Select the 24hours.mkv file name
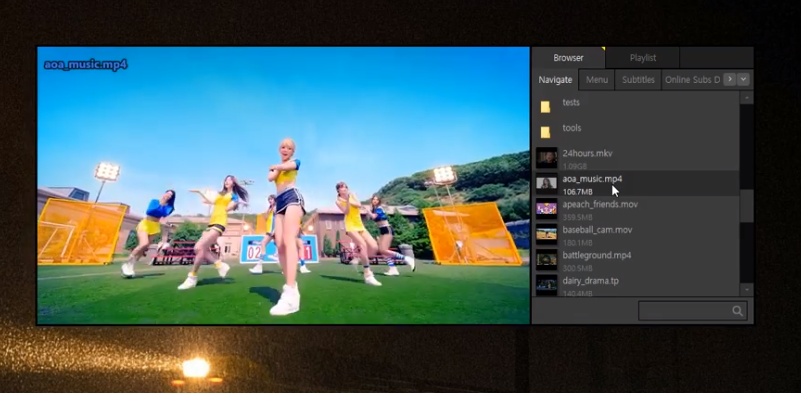 pos(587,153)
